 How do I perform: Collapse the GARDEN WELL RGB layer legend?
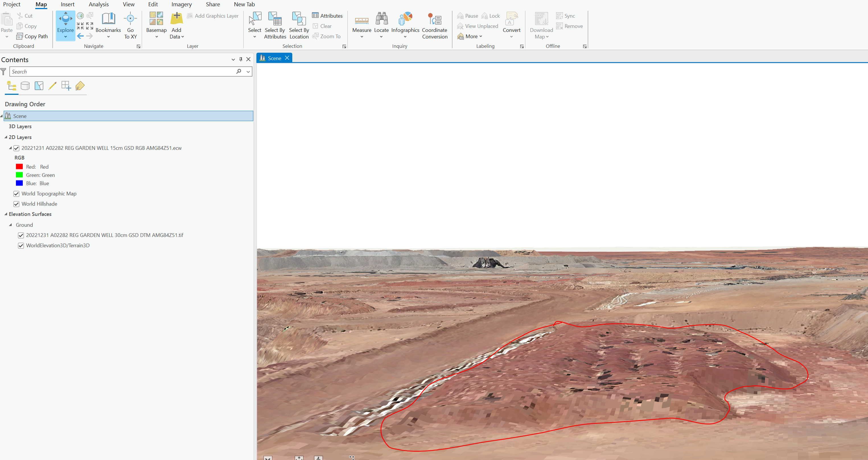[x=11, y=148]
